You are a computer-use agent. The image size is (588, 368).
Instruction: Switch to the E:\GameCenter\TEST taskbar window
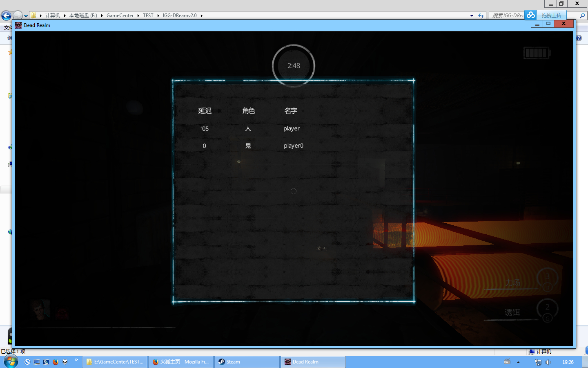pyautogui.click(x=115, y=362)
